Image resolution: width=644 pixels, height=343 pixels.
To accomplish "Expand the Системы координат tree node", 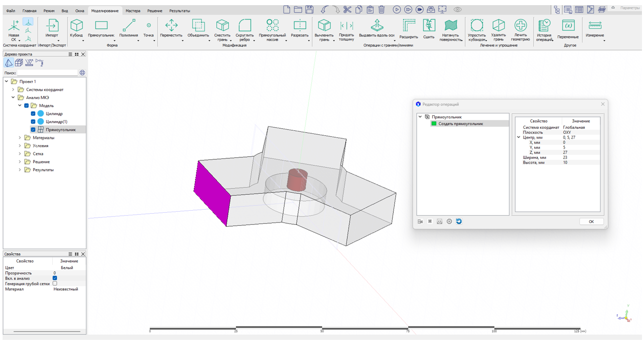I will tap(13, 90).
